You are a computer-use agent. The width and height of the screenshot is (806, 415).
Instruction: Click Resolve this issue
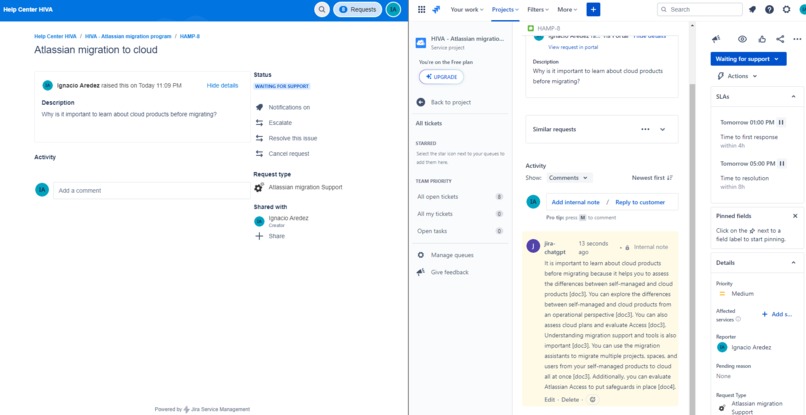click(x=286, y=138)
